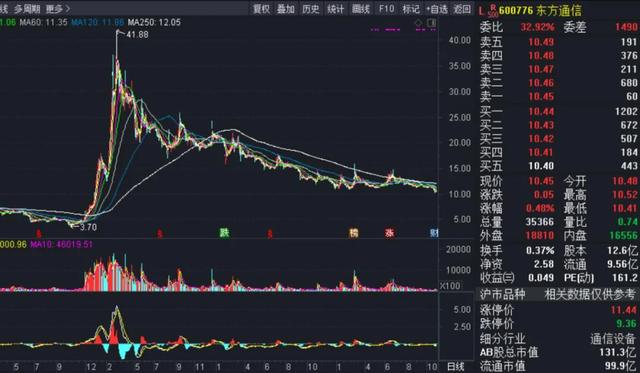Click the blue 财 event marker

point(434,233)
